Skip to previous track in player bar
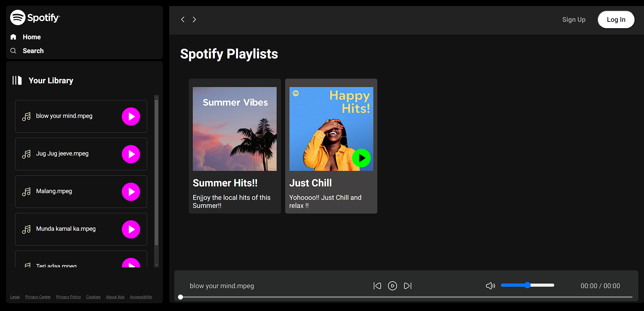644x311 pixels. 377,286
